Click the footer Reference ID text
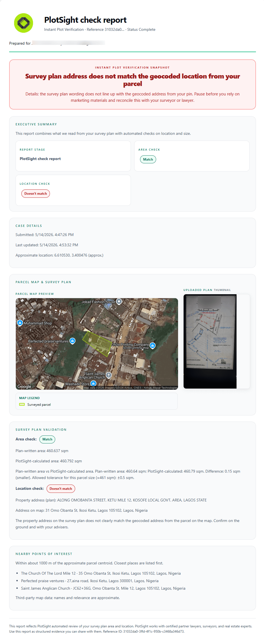Screen dimensions: 264x644 point(144,632)
